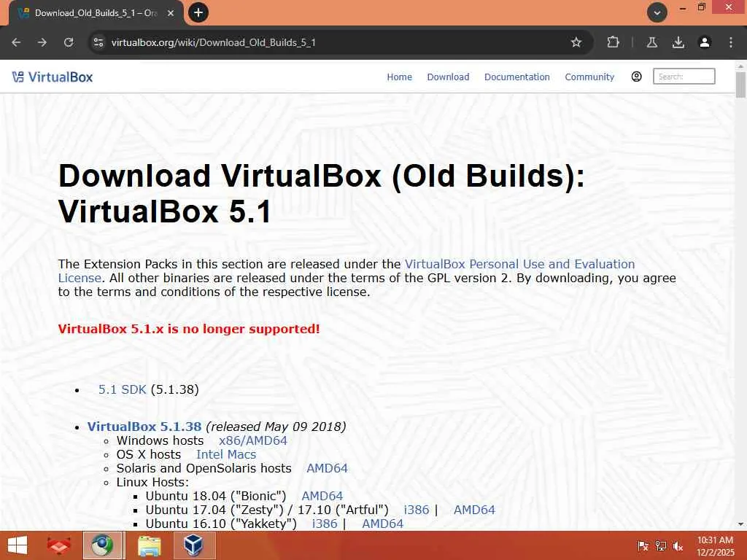Image resolution: width=747 pixels, height=560 pixels.
Task: Open site information icon in address bar
Action: click(x=98, y=42)
